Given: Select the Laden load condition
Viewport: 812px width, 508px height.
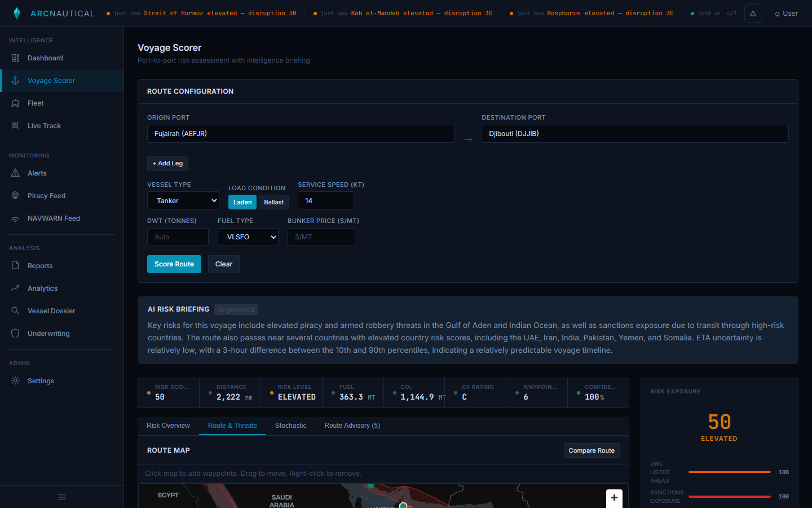Looking at the screenshot, I should (242, 202).
